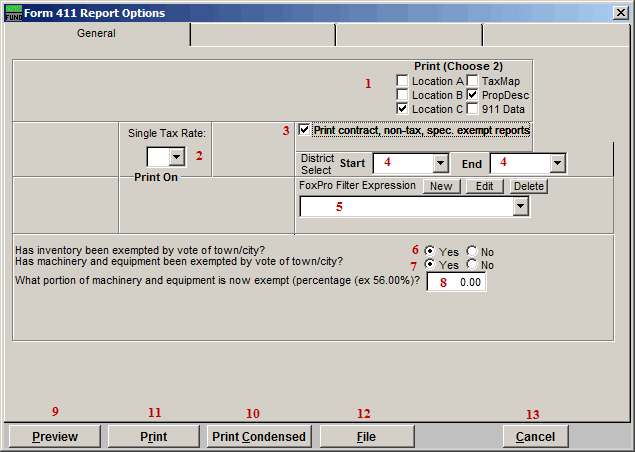The image size is (635, 452).
Task: Click the FUND application icon in title bar
Action: 12,13
